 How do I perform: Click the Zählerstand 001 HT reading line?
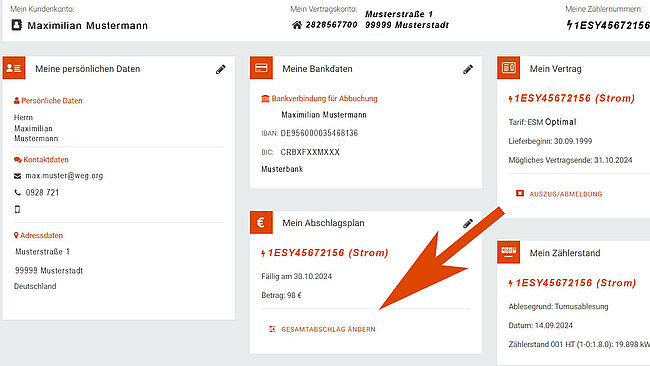tap(579, 344)
